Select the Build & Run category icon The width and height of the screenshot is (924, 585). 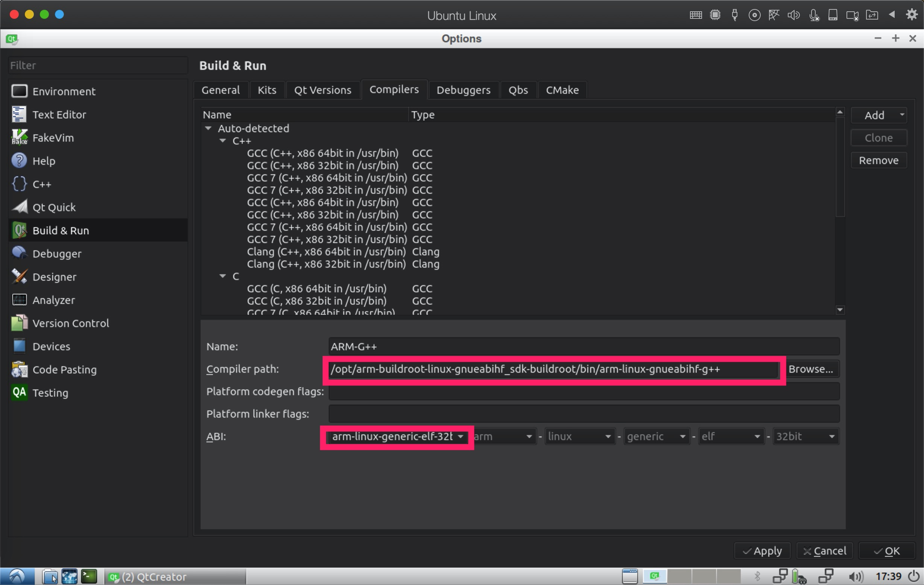tap(19, 230)
